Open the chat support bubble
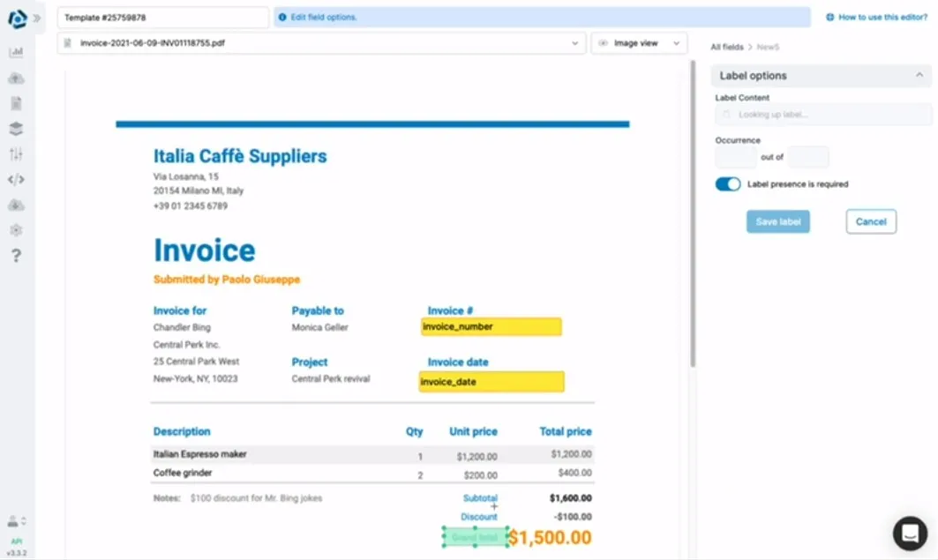 click(x=910, y=533)
